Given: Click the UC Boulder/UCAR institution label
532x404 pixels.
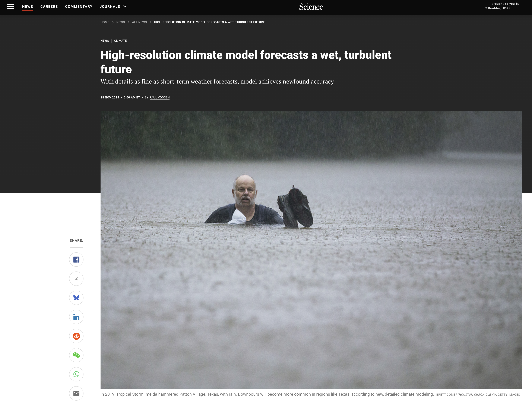Looking at the screenshot, I should tap(500, 8).
